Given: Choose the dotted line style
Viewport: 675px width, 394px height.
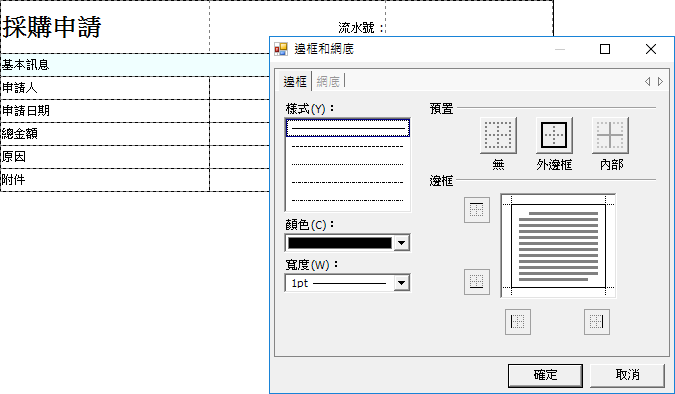Looking at the screenshot, I should click(x=348, y=164).
